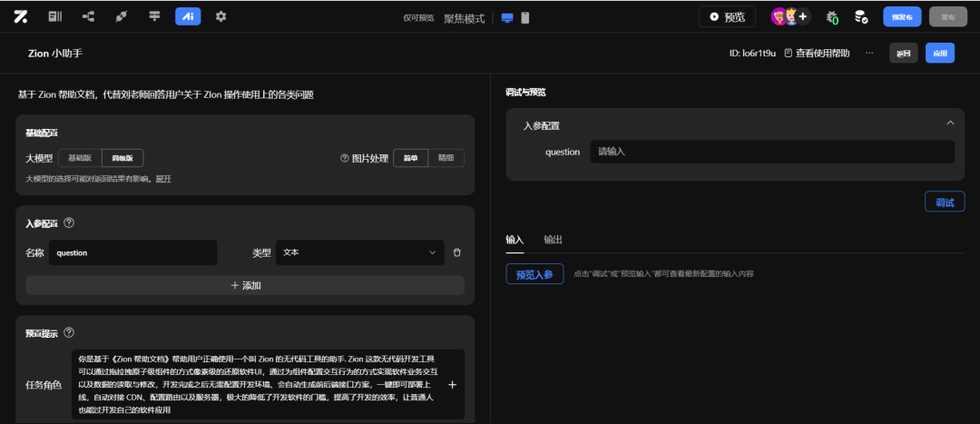The image size is (980, 424).
Task: Click the question 请输入 debug input
Action: pos(772,152)
